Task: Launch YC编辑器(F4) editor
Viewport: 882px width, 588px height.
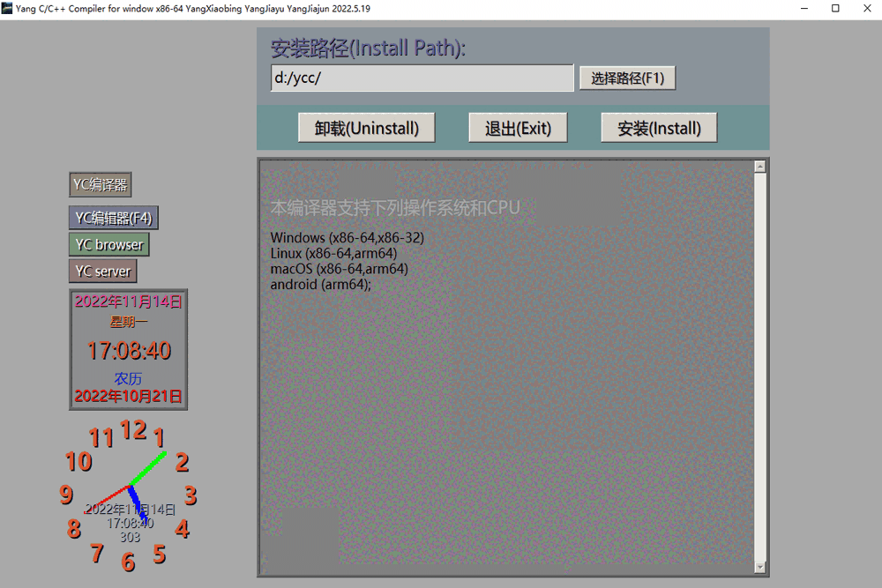Action: [x=114, y=218]
